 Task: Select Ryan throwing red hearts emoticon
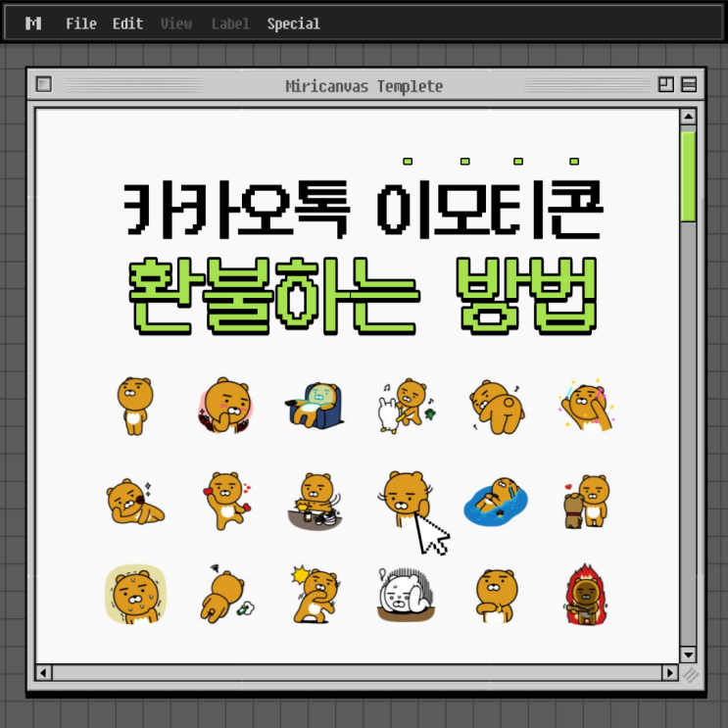pyautogui.click(x=227, y=501)
